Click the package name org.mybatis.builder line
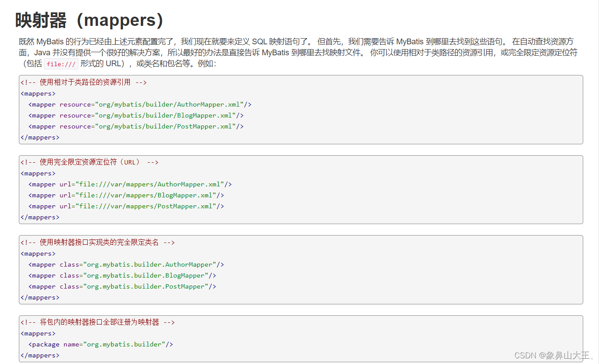The width and height of the screenshot is (599, 364). click(101, 344)
